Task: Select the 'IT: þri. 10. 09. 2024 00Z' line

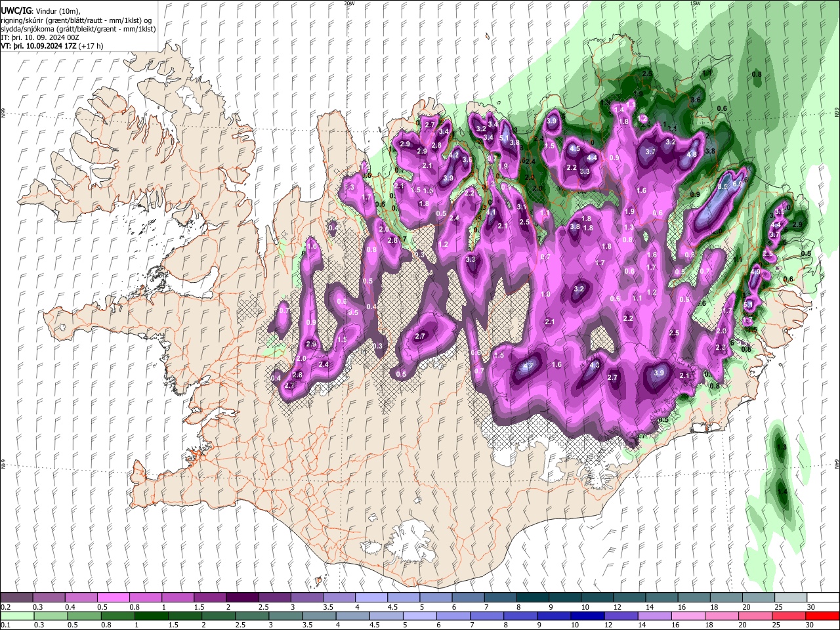Action: [x=39, y=38]
